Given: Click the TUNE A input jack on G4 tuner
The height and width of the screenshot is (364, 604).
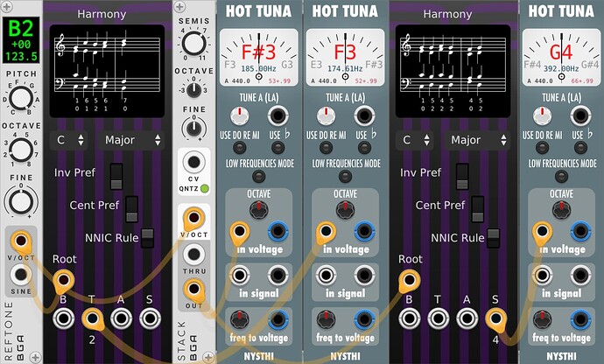Looking at the screenshot, I should 580,115.
